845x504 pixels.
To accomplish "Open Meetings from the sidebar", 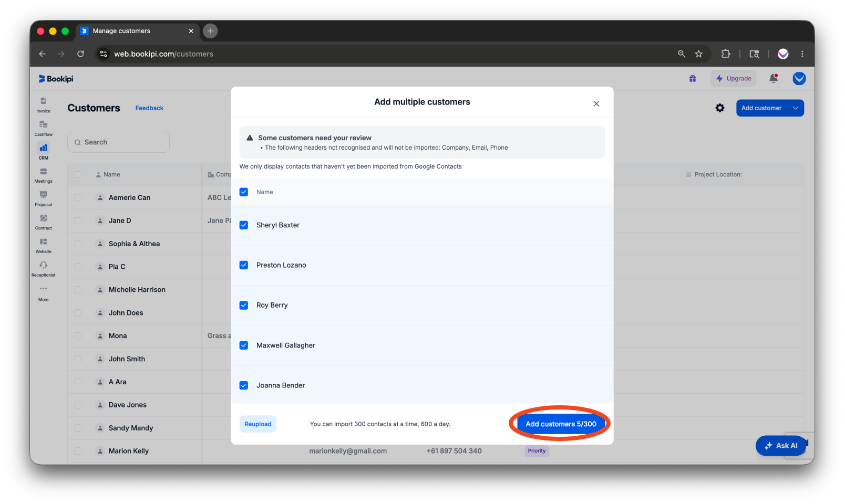I will [43, 175].
